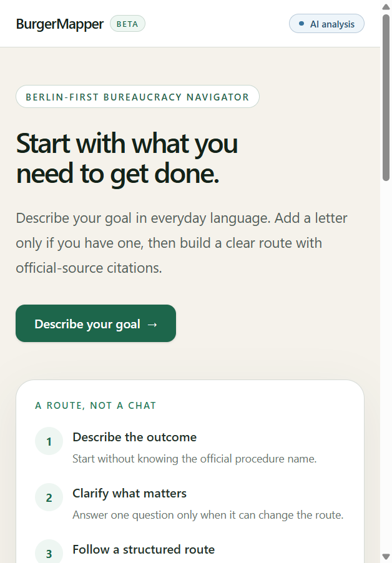Click the Start without knowing procedure name text

[x=194, y=459]
